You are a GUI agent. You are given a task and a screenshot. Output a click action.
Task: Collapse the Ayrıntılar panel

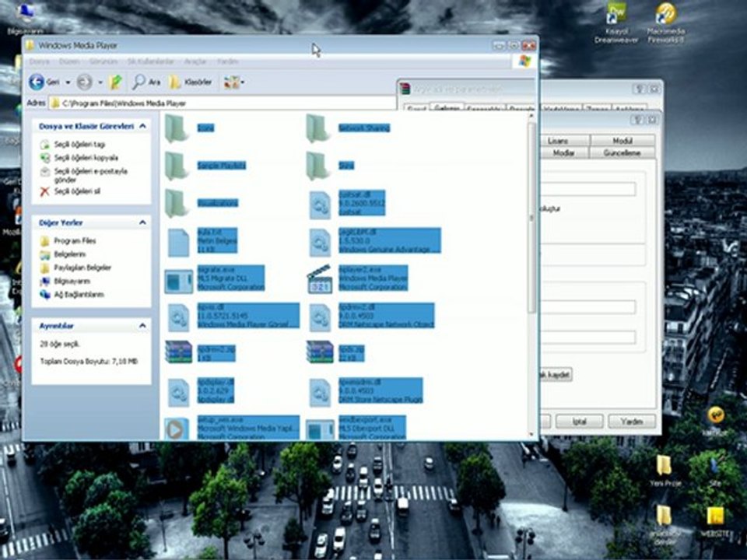tap(142, 326)
